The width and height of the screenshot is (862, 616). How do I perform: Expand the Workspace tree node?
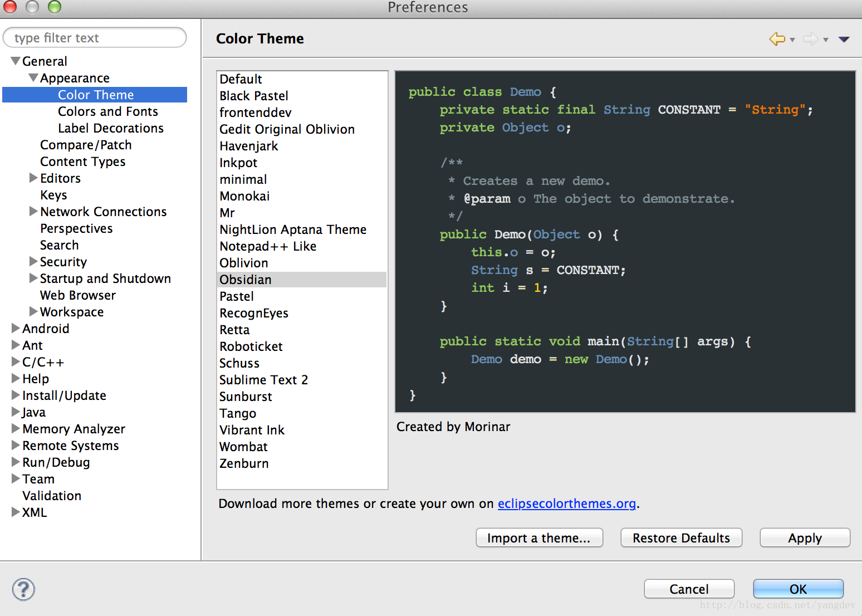click(33, 312)
